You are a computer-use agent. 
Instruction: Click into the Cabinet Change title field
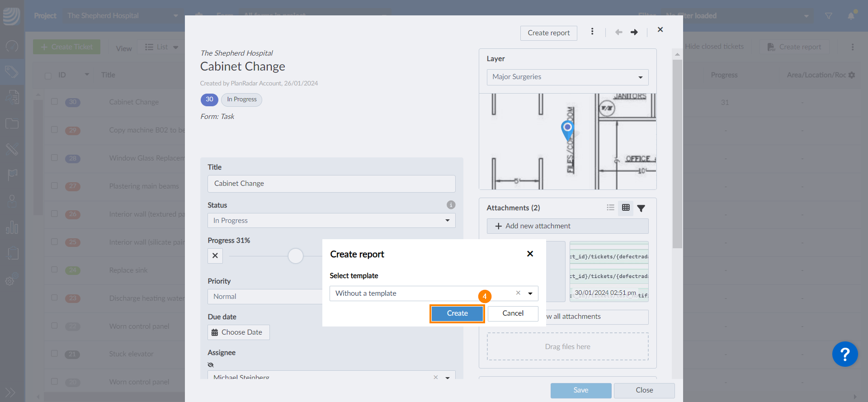coord(331,184)
